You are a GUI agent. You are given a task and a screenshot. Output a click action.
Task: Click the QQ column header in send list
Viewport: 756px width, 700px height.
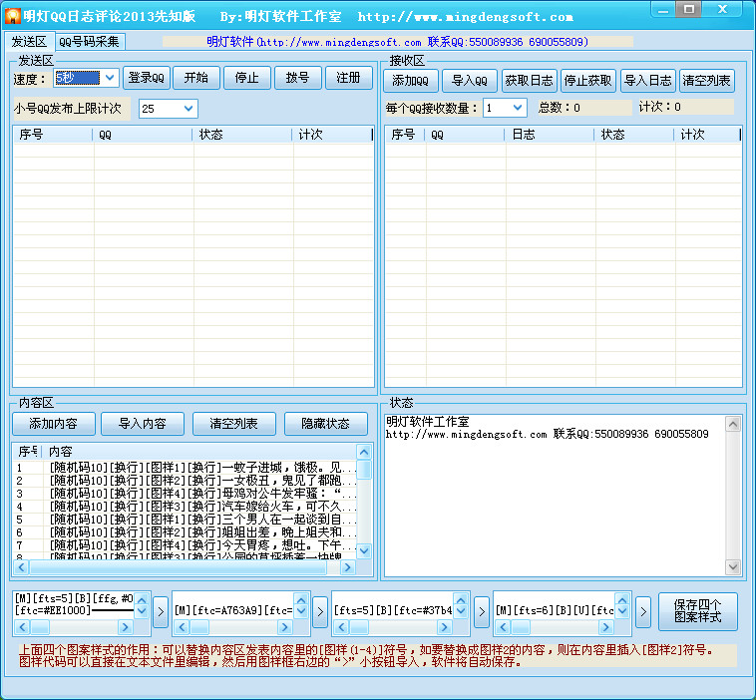click(143, 135)
